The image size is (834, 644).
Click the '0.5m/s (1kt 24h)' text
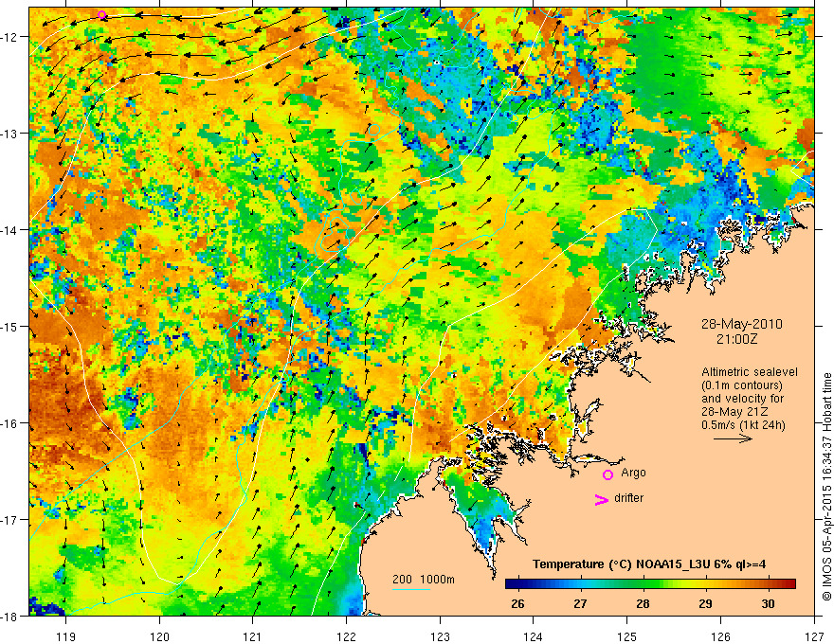coord(743,425)
